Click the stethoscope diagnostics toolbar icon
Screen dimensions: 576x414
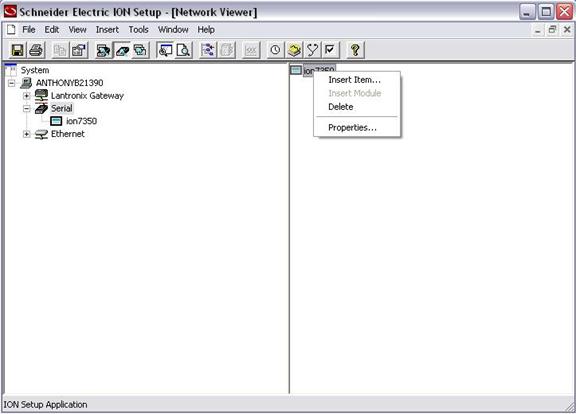[x=312, y=50]
